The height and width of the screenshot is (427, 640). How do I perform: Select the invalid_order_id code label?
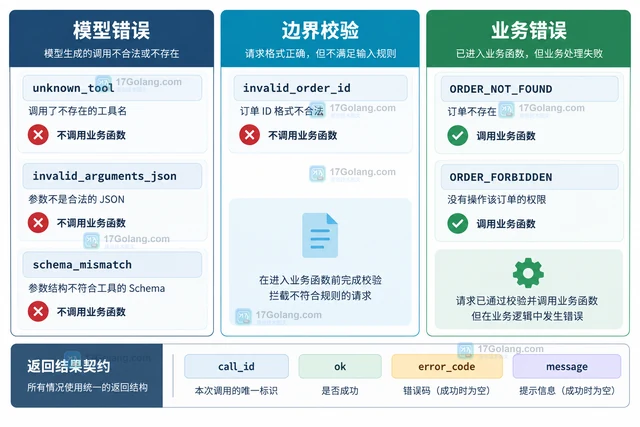pos(320,88)
